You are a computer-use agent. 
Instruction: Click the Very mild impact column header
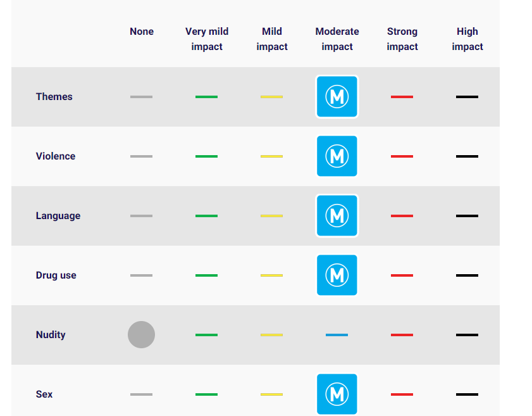207,39
